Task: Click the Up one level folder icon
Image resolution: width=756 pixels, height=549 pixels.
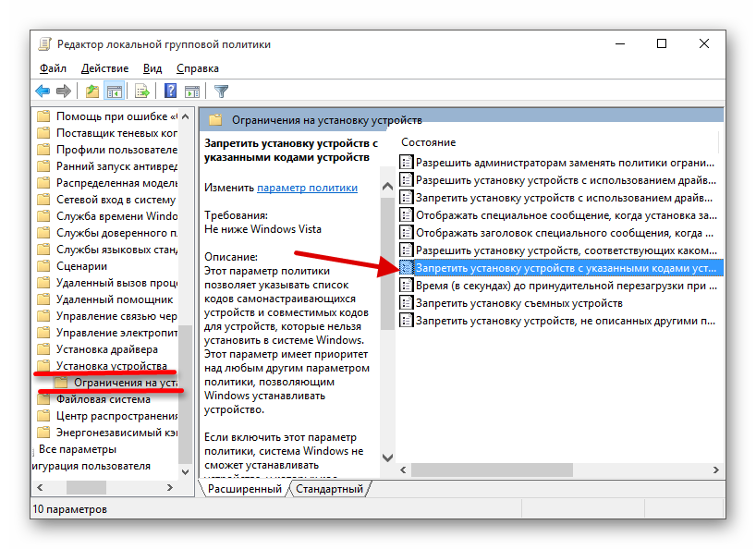Action: point(91,91)
